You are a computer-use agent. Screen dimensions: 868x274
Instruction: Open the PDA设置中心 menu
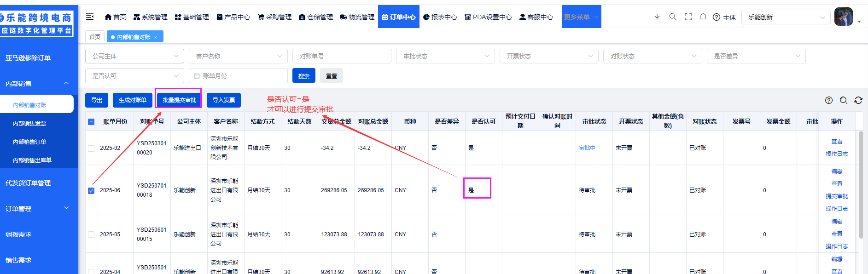[488, 17]
